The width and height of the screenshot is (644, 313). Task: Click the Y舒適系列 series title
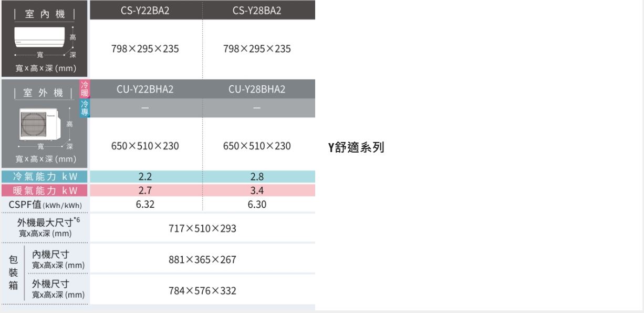(x=356, y=148)
